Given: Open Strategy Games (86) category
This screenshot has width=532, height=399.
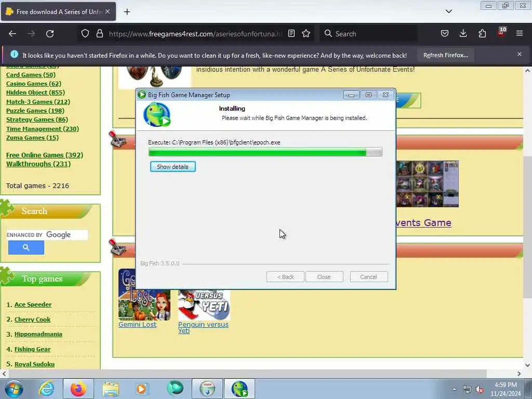Looking at the screenshot, I should click(37, 119).
